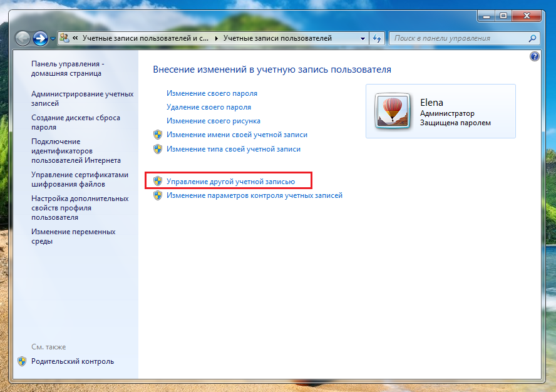Open Help via the question mark icon
Image resolution: width=556 pixels, height=392 pixels.
click(534, 56)
